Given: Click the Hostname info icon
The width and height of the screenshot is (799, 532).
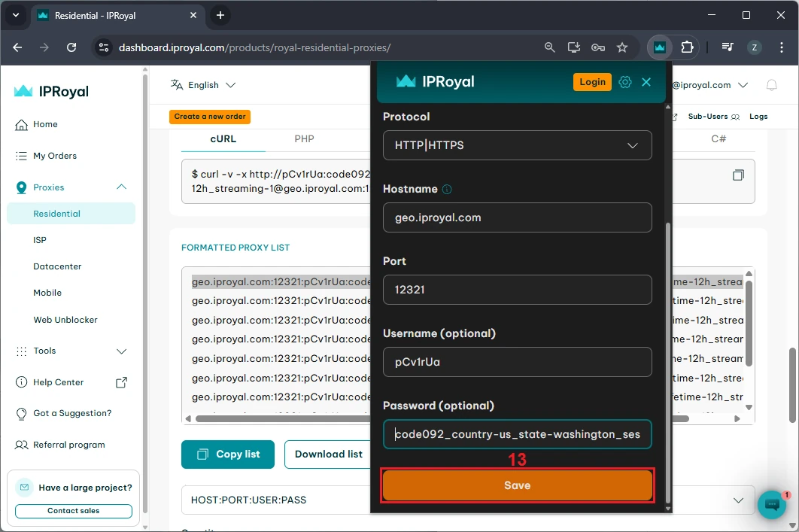Looking at the screenshot, I should (x=447, y=190).
